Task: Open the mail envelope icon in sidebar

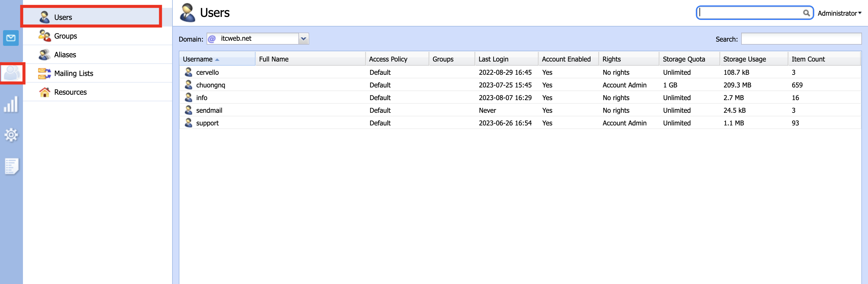Action: pos(11,38)
